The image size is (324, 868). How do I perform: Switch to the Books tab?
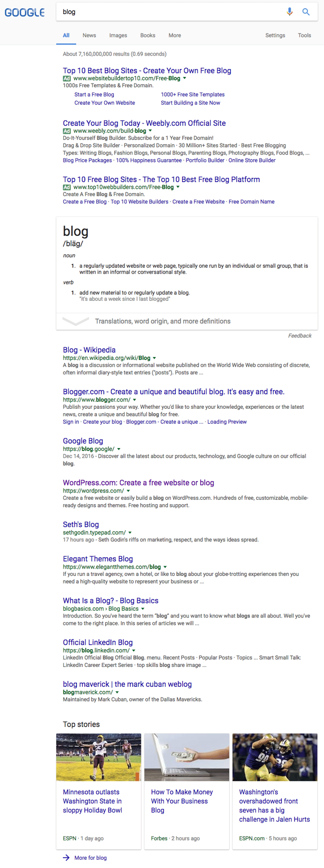[148, 35]
